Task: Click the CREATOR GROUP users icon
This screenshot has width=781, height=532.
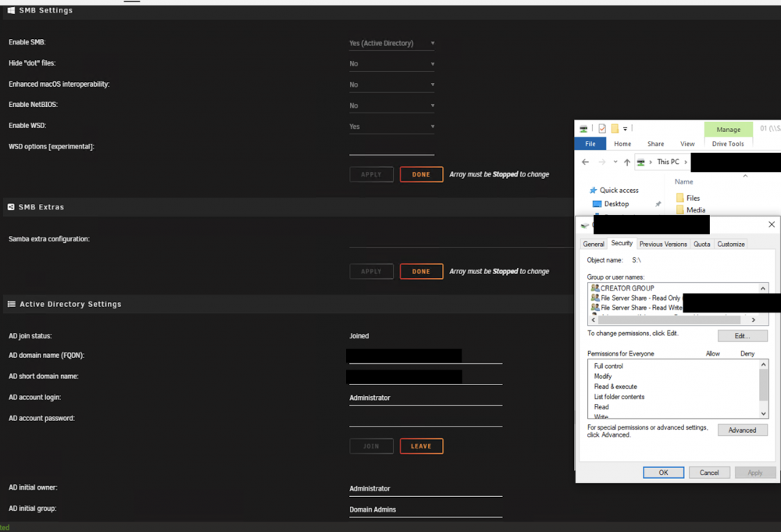Action: tap(594, 288)
